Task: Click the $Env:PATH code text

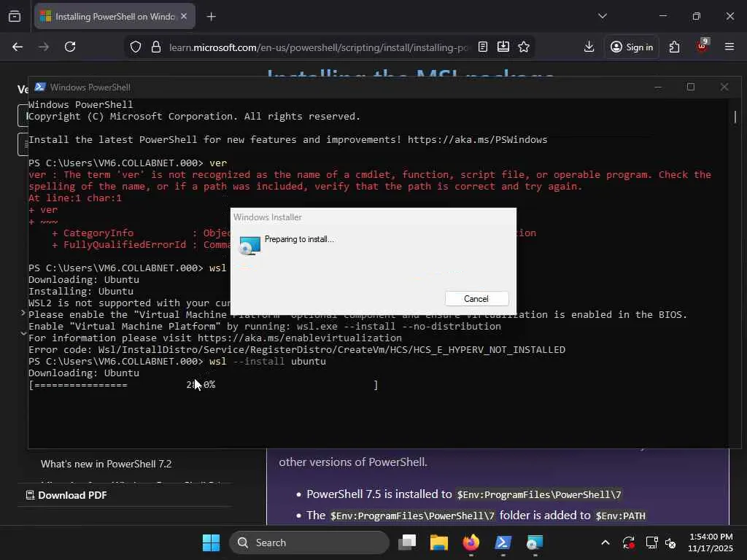Action: [x=620, y=516]
